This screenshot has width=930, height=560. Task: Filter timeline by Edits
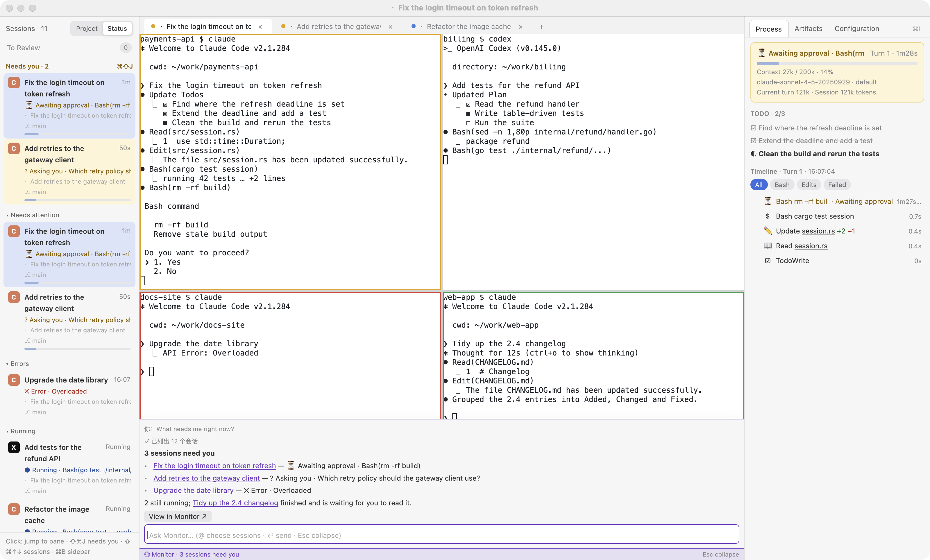tap(809, 185)
